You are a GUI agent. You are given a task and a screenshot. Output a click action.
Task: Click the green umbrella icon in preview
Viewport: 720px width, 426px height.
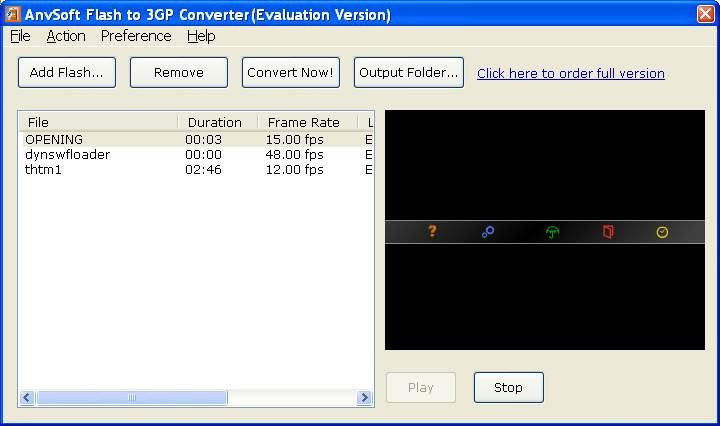point(552,232)
